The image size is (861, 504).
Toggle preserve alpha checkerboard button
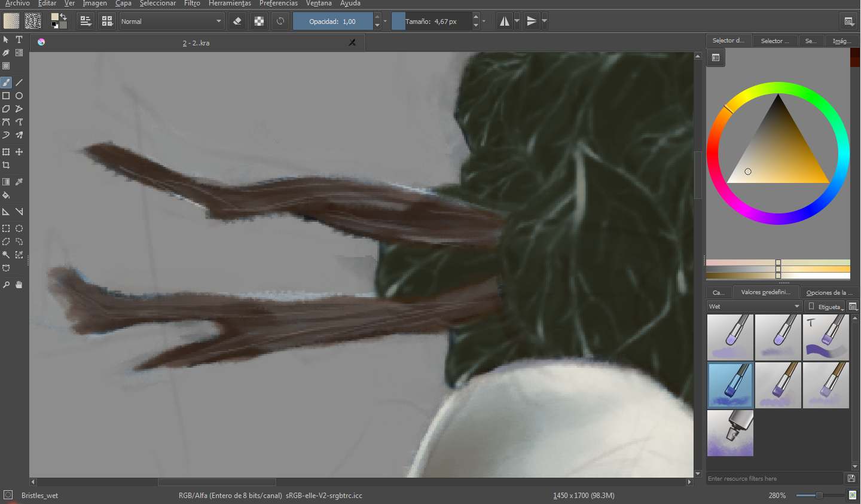259,21
